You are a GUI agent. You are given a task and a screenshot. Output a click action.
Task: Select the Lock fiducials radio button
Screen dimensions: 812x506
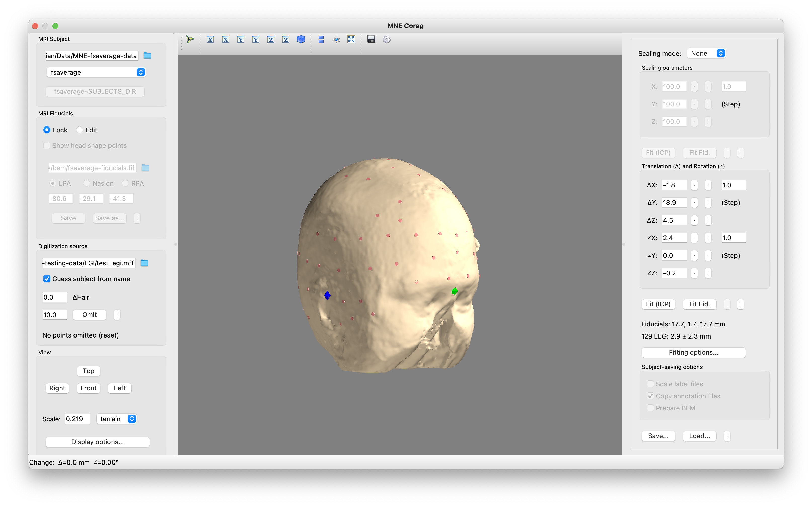coord(47,130)
